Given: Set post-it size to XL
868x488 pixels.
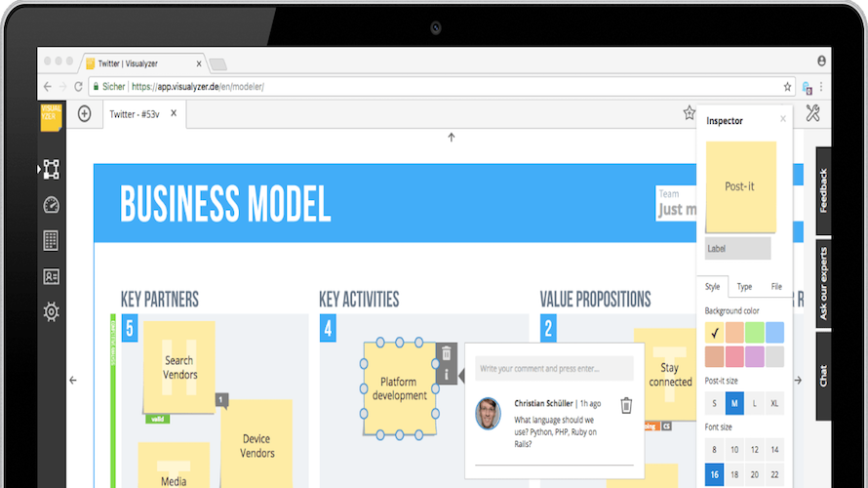Looking at the screenshot, I should pos(774,403).
